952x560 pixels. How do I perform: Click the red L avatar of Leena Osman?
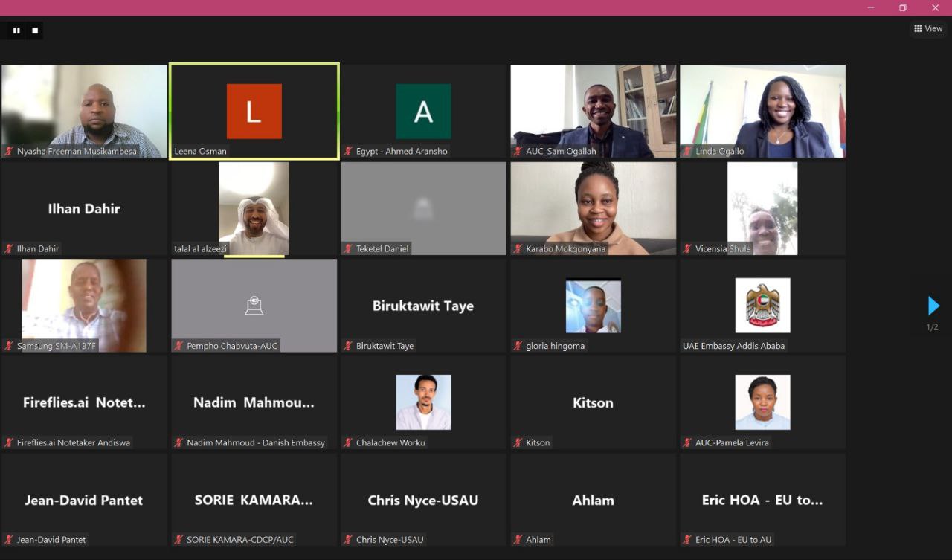[x=254, y=112]
